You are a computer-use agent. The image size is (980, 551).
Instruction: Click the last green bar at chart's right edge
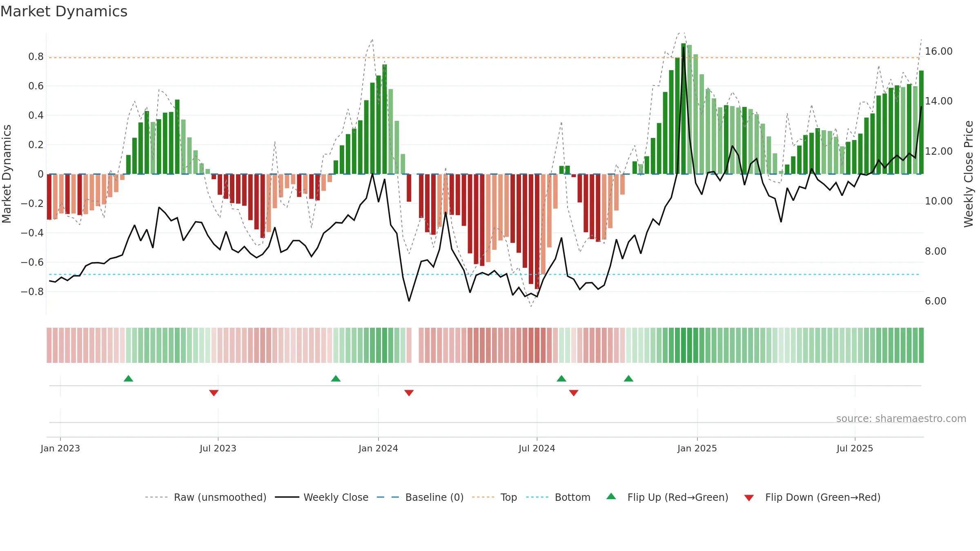pyautogui.click(x=921, y=122)
